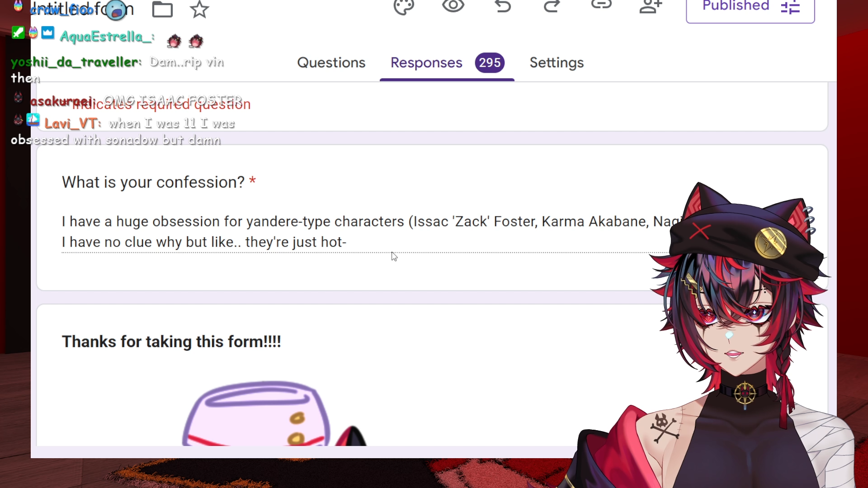Move the form using the folder icon
Viewport: 868px width, 488px height.
pos(162,9)
